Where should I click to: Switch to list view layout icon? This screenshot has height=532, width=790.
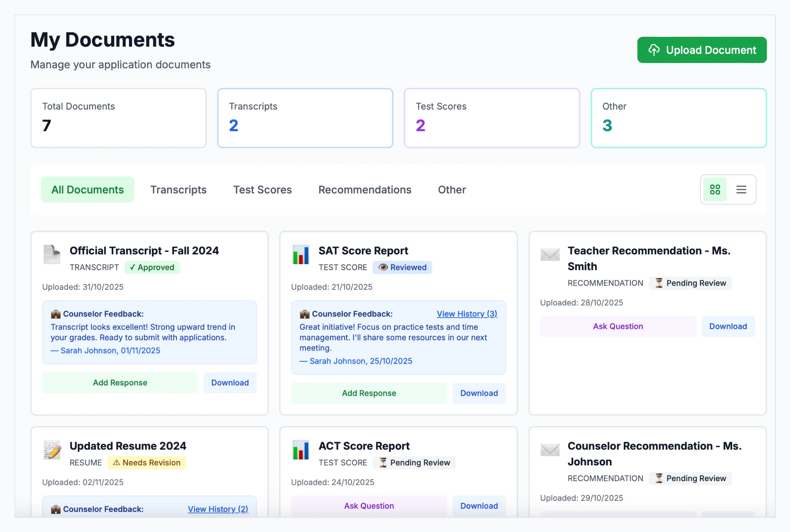pyautogui.click(x=741, y=189)
